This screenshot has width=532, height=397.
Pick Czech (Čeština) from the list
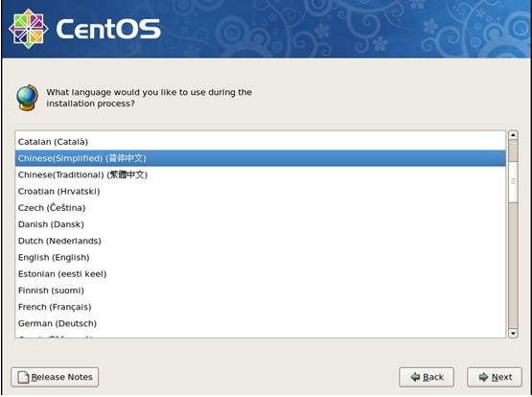(260, 208)
